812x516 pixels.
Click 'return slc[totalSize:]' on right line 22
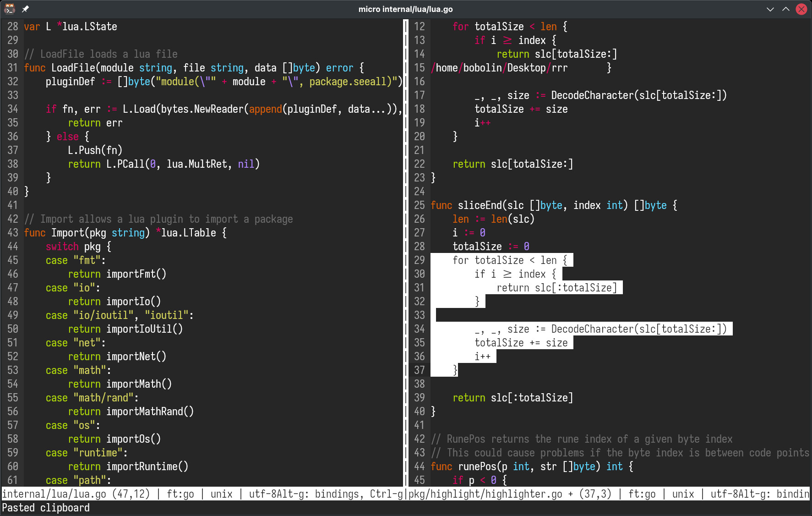(513, 164)
